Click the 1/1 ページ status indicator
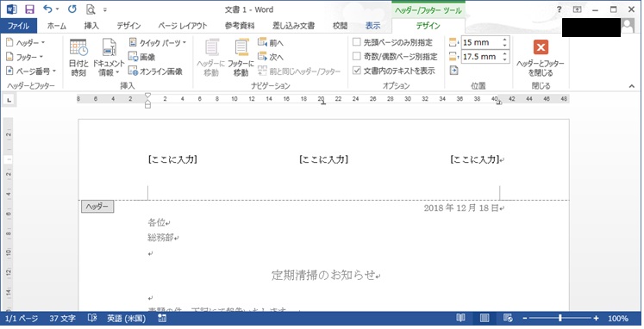 point(22,319)
